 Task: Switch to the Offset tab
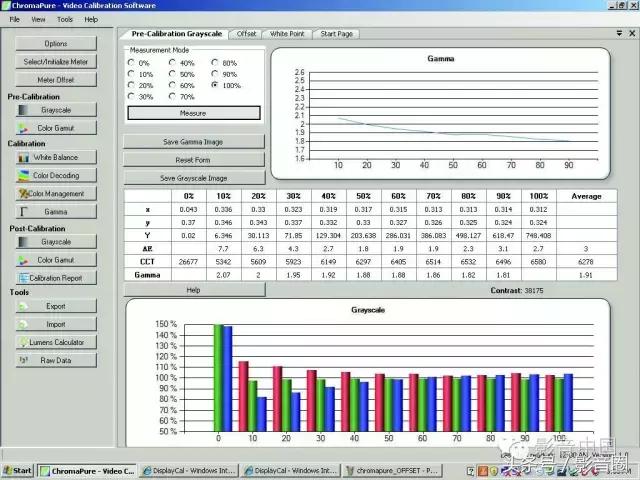point(246,34)
